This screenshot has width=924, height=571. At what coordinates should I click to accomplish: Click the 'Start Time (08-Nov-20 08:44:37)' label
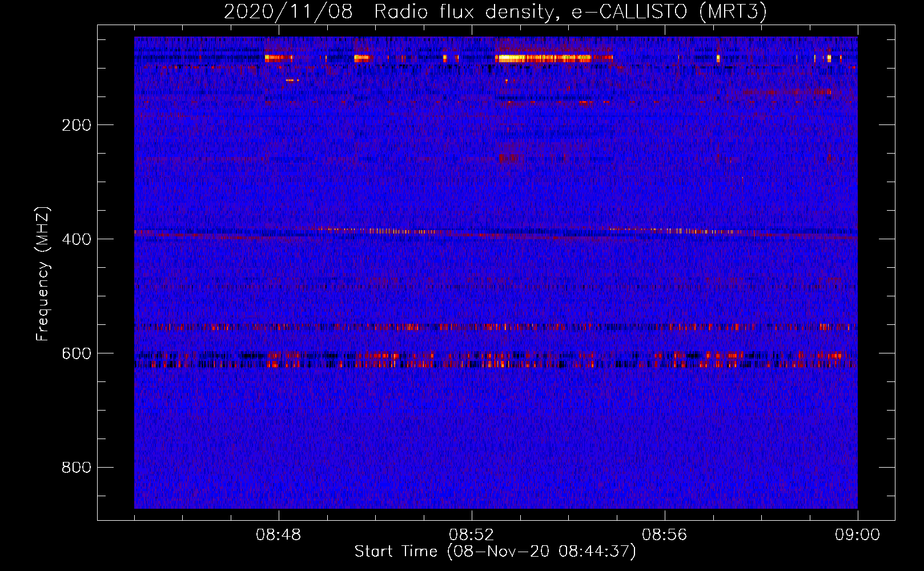coord(495,552)
